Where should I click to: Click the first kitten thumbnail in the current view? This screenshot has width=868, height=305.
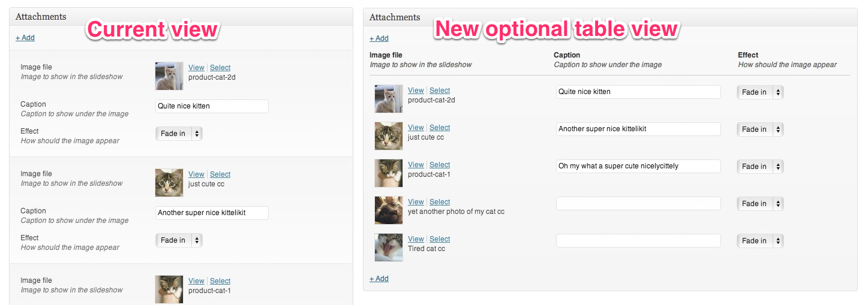[169, 76]
